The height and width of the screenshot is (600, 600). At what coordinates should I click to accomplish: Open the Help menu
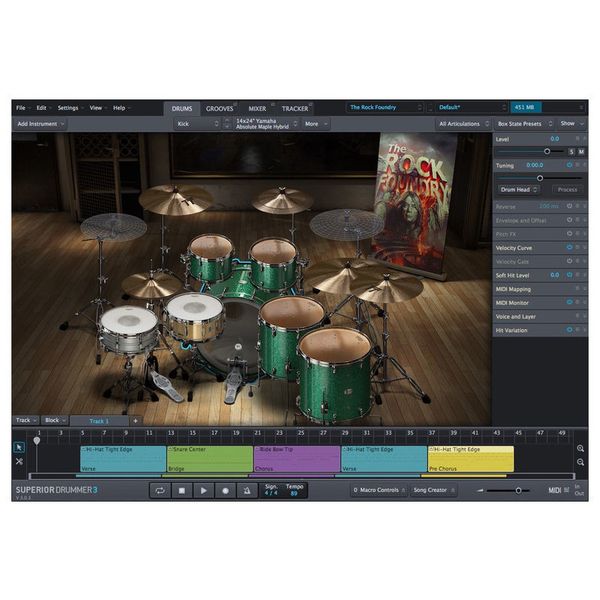(122, 108)
